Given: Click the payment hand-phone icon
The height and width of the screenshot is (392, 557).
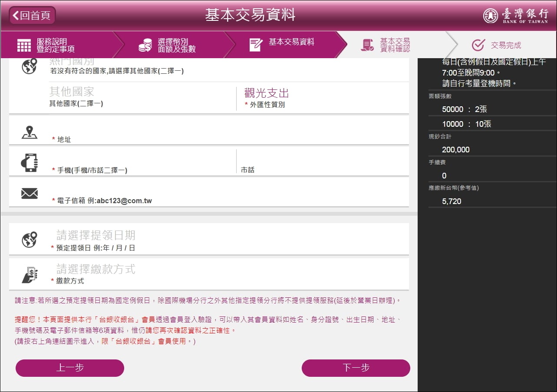Looking at the screenshot, I should coord(30,275).
